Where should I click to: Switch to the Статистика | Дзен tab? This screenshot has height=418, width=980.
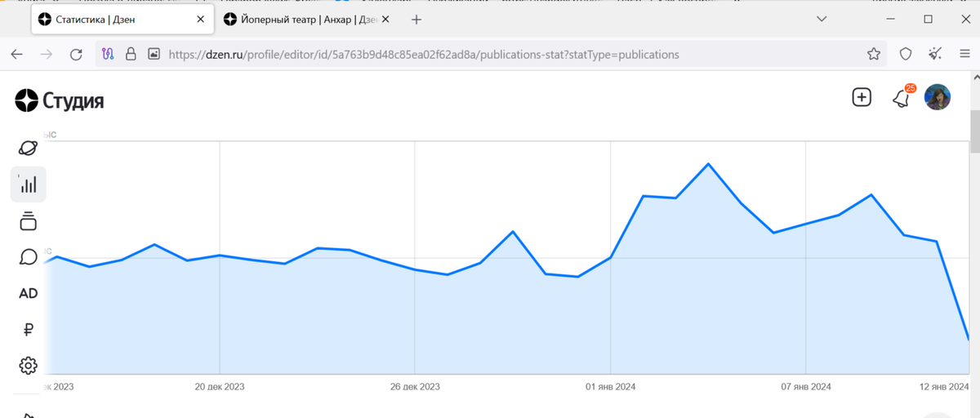coord(122,19)
